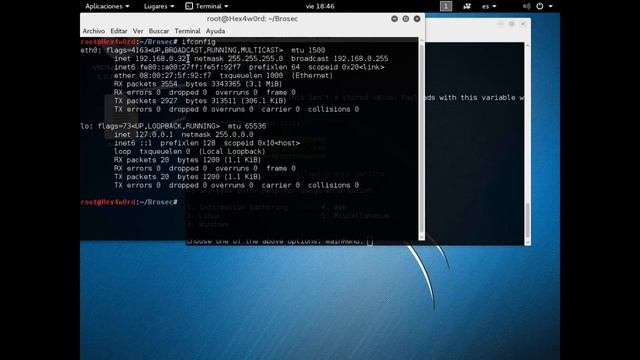The height and width of the screenshot is (360, 640).
Task: Open the Editar menu
Action: pyautogui.click(x=119, y=31)
